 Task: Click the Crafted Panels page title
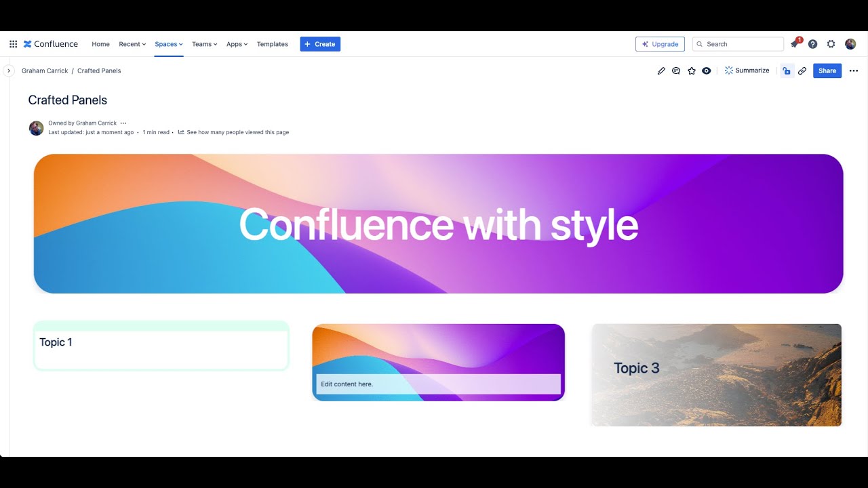[68, 100]
